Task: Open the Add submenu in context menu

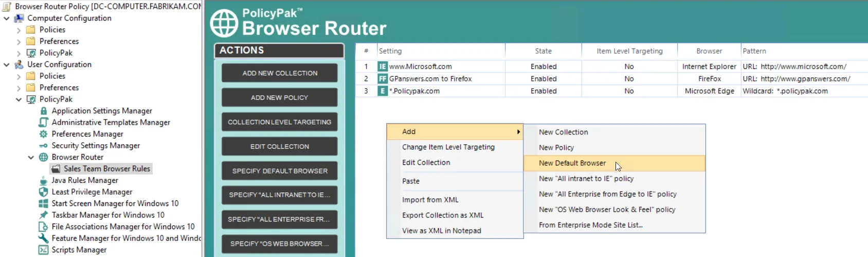Action: click(x=455, y=132)
